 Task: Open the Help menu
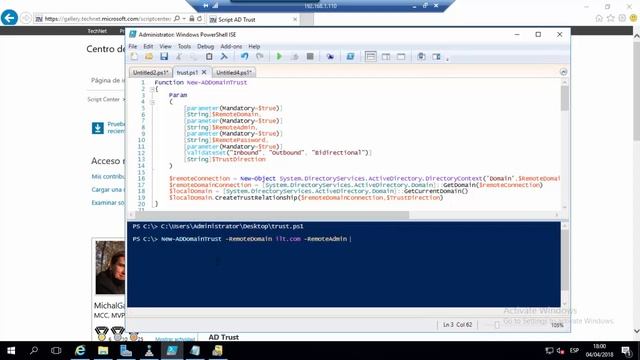[254, 47]
